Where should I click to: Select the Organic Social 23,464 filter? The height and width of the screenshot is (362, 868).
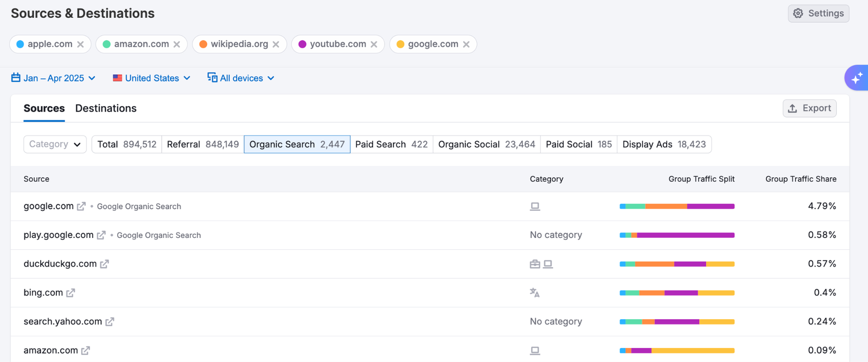[487, 144]
